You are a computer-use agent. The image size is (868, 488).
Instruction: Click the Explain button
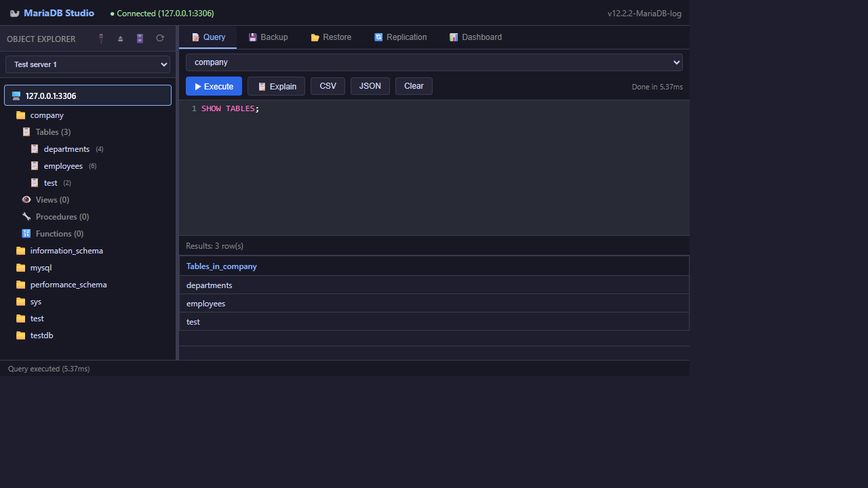click(277, 86)
